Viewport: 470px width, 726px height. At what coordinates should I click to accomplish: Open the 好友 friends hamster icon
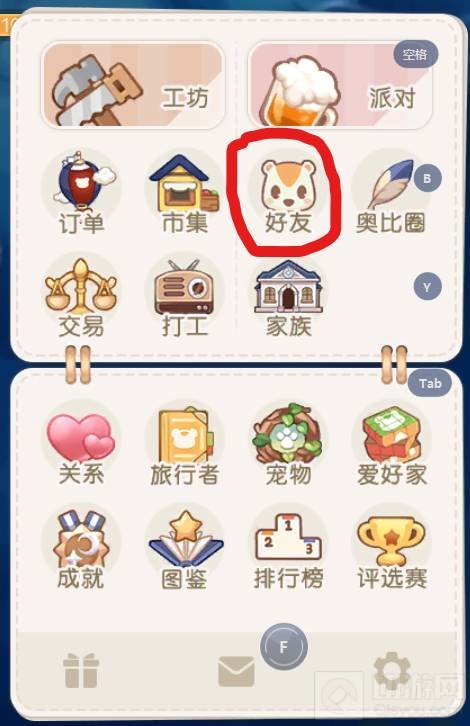(x=288, y=194)
